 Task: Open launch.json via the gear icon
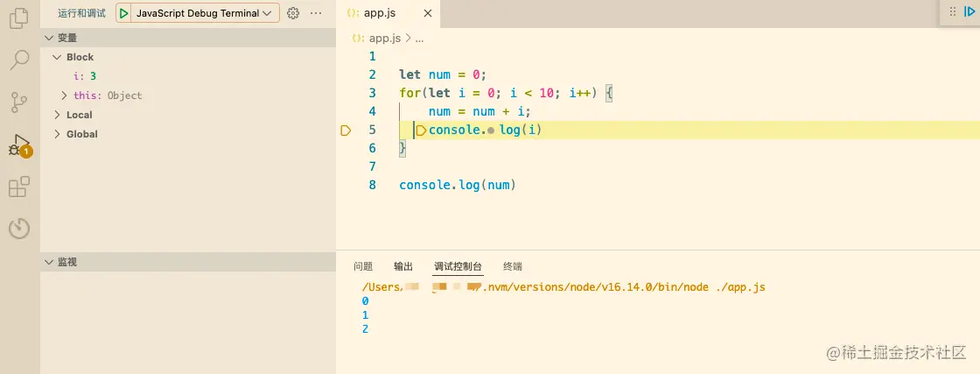tap(293, 13)
